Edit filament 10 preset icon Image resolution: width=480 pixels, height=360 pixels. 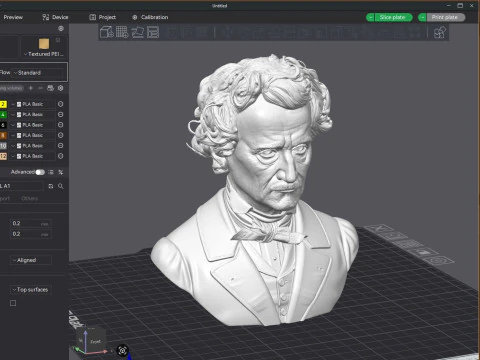pos(60,146)
